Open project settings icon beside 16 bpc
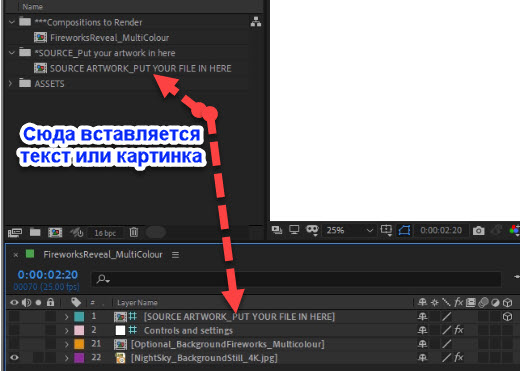 [76, 232]
